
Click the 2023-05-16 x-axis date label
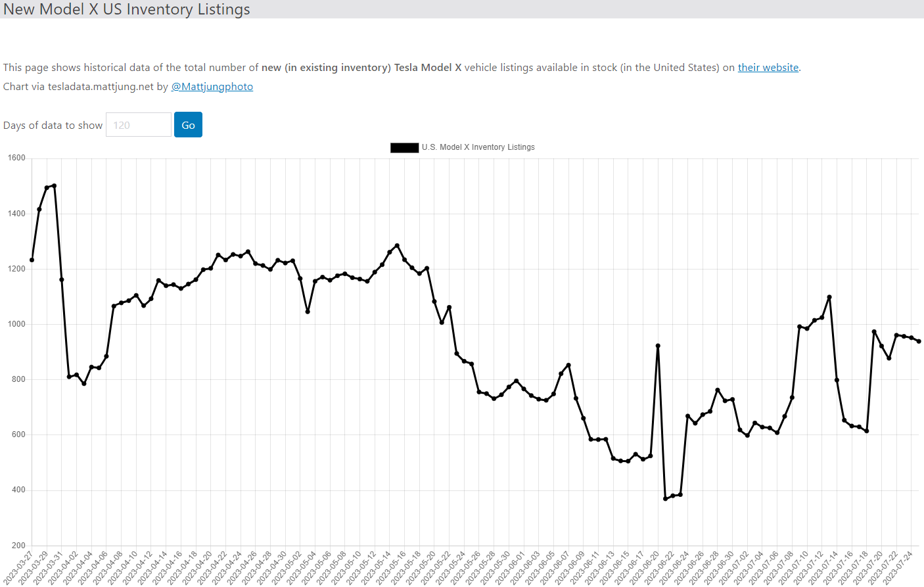coord(390,567)
